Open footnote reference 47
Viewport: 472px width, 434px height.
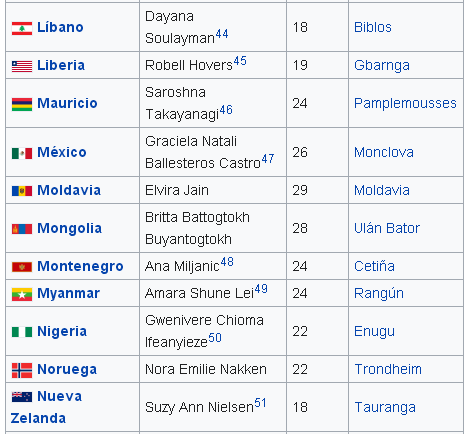[268, 159]
